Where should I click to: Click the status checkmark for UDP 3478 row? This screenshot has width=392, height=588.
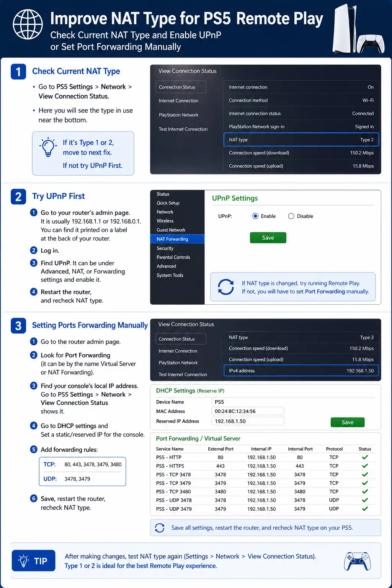[x=365, y=500]
